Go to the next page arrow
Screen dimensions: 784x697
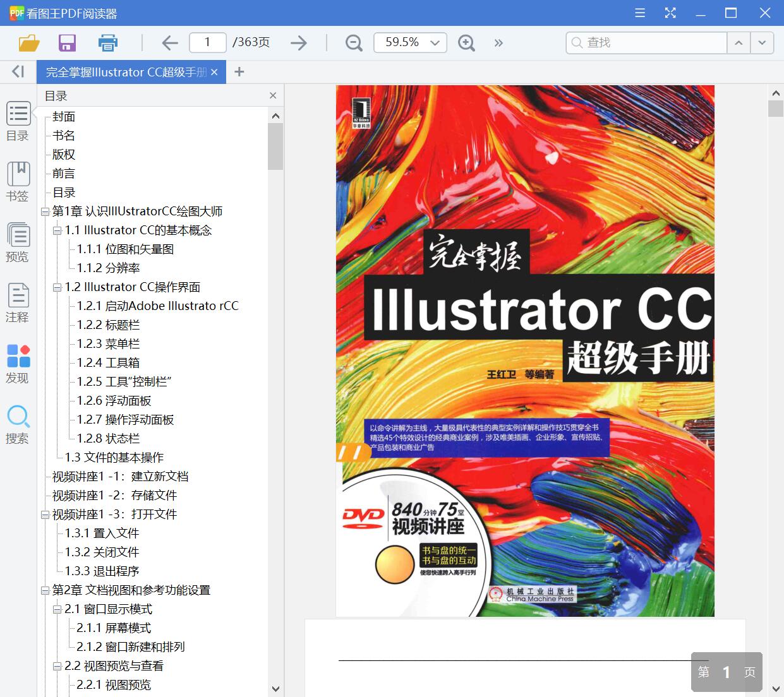[298, 43]
